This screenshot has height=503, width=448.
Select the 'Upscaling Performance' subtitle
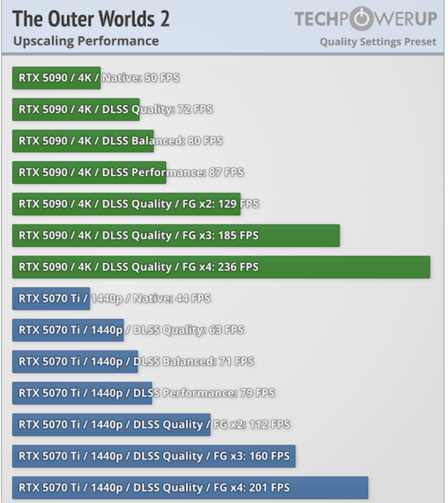click(86, 41)
